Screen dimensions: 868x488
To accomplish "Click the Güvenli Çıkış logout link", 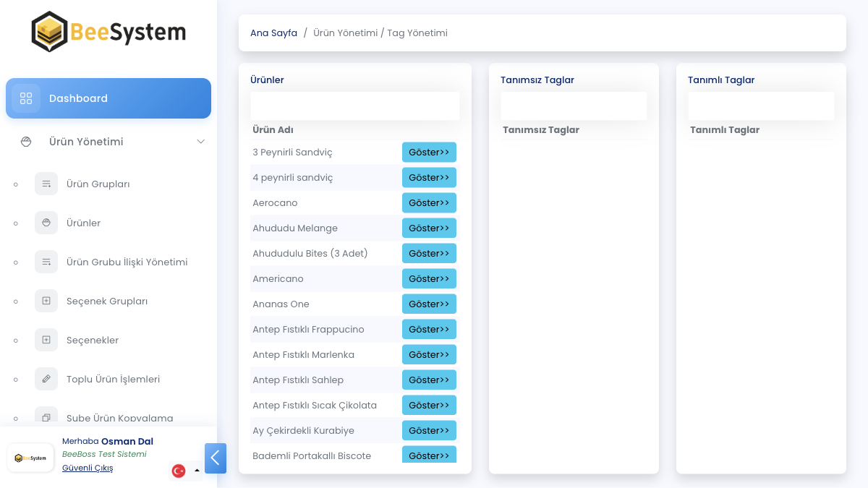I will [x=88, y=468].
